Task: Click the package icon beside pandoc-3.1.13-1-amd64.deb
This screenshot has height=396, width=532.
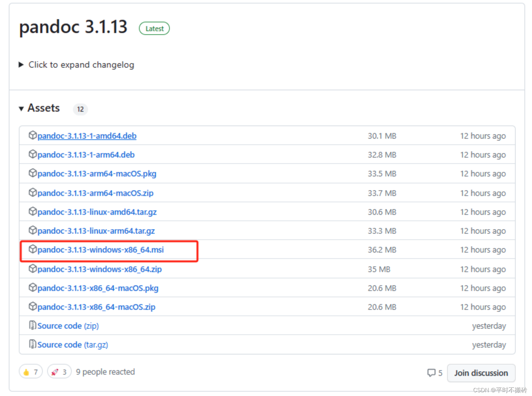Action: coord(33,135)
